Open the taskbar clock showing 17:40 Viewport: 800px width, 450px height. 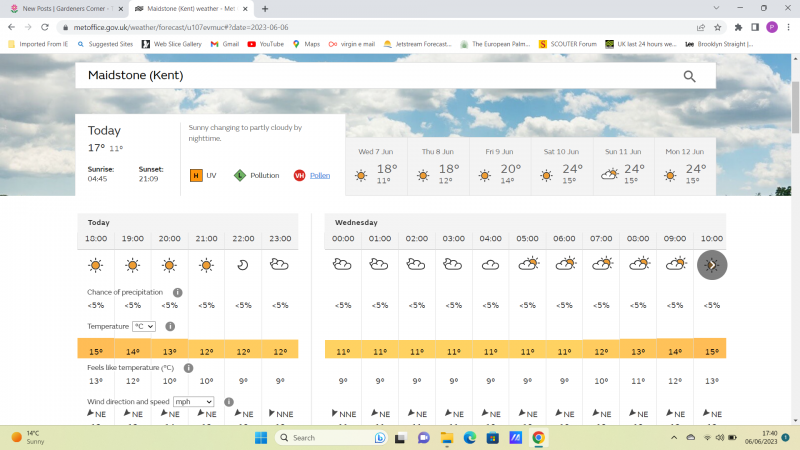tap(761, 437)
